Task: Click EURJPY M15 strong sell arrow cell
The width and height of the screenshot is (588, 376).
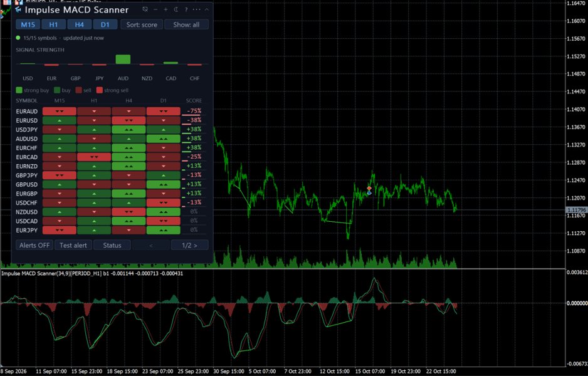Action: tap(60, 230)
